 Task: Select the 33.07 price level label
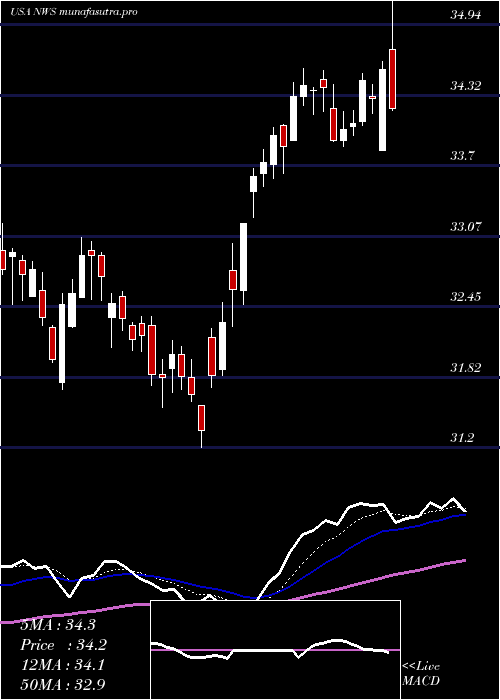tap(466, 226)
